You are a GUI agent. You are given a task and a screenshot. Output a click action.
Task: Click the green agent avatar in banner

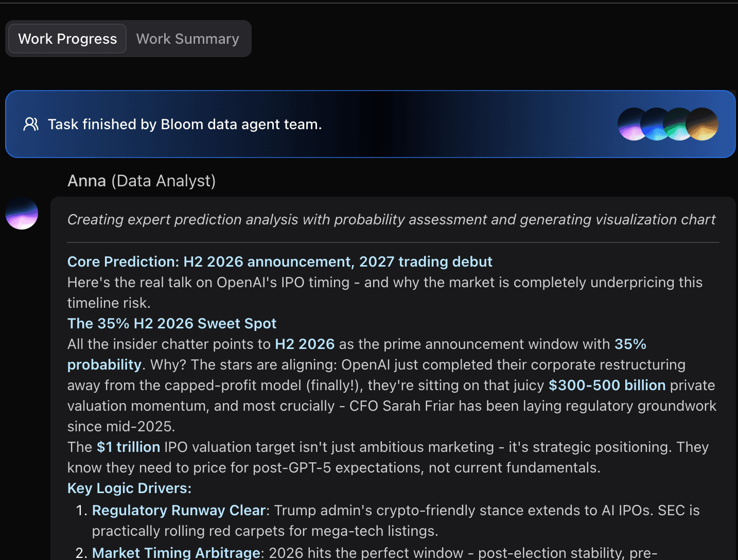pos(674,124)
